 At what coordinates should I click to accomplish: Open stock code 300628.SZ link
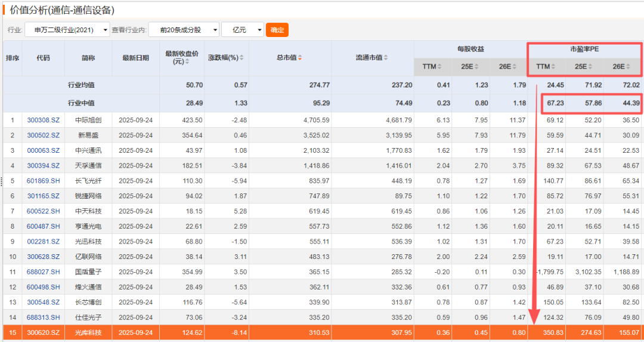point(43,257)
